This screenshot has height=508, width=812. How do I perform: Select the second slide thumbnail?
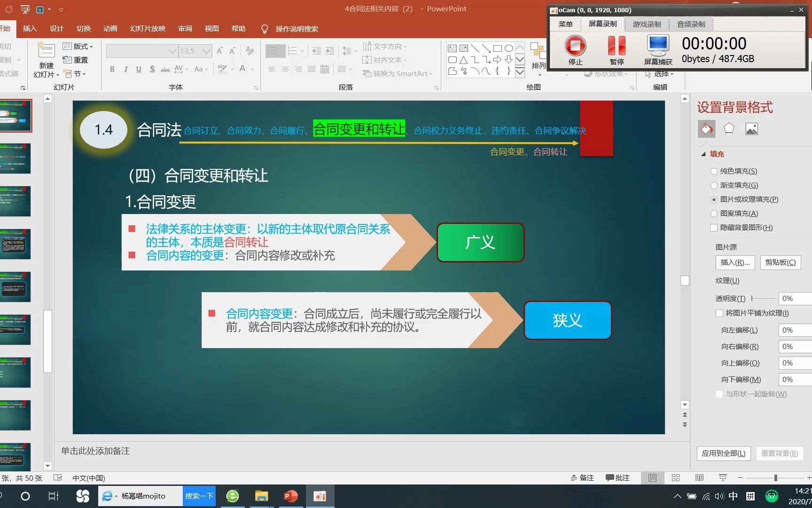[16, 159]
